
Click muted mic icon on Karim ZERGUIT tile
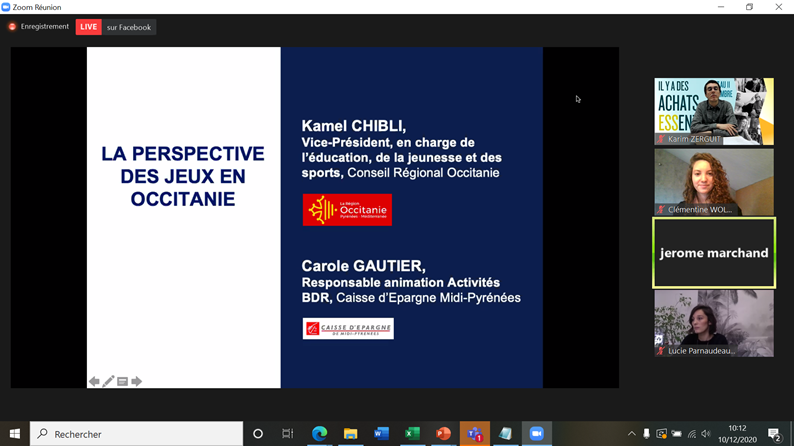click(x=661, y=139)
